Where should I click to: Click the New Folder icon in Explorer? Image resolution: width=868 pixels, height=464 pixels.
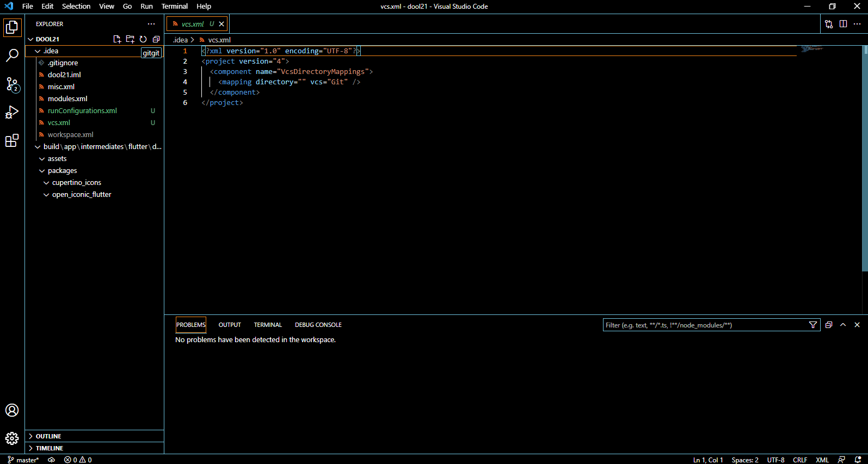pyautogui.click(x=130, y=39)
